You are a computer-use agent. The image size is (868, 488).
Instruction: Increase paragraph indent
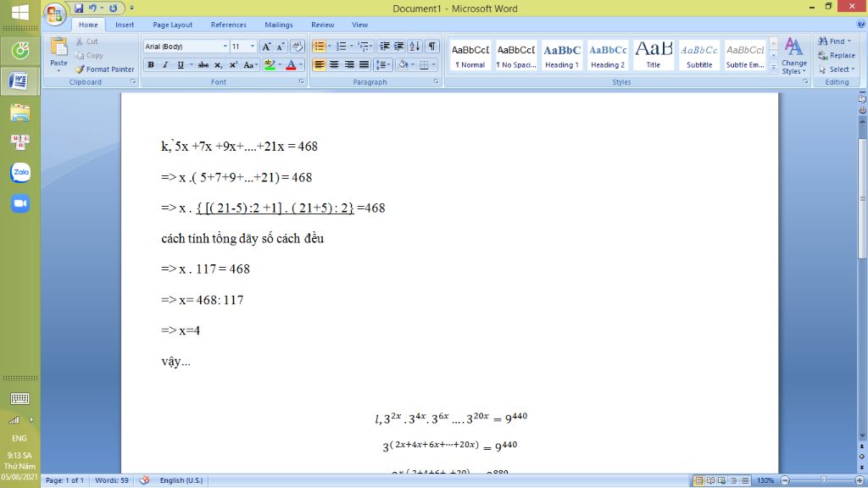[398, 47]
